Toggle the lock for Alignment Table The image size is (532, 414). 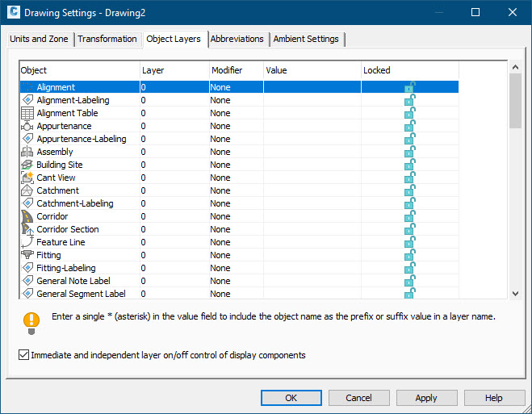(x=410, y=112)
